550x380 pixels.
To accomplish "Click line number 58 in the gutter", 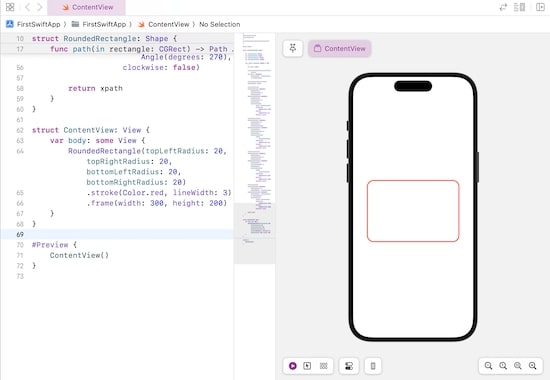I will point(20,88).
